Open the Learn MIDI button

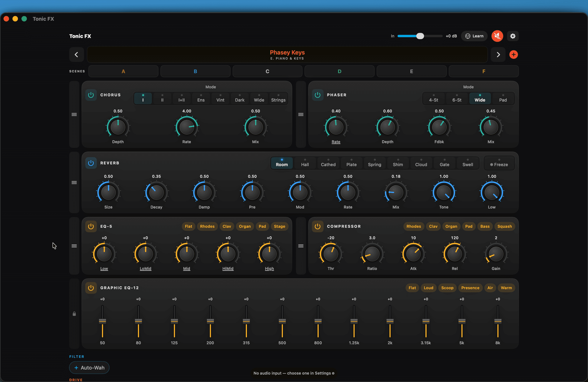(474, 36)
